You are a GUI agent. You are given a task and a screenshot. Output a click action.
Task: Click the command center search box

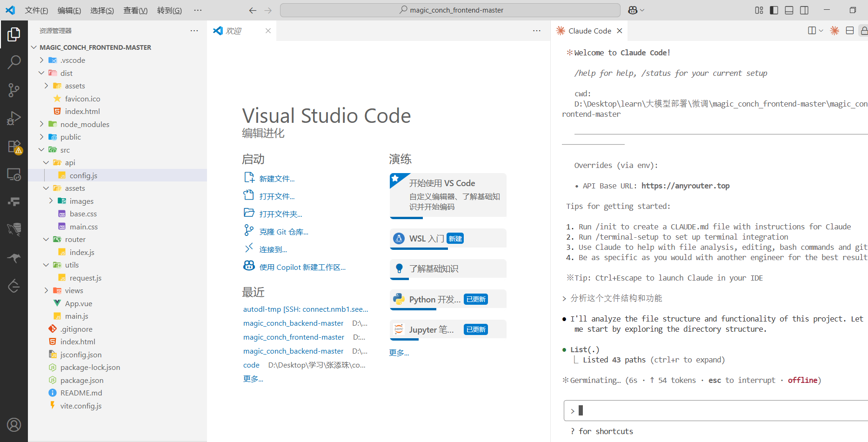(450, 10)
